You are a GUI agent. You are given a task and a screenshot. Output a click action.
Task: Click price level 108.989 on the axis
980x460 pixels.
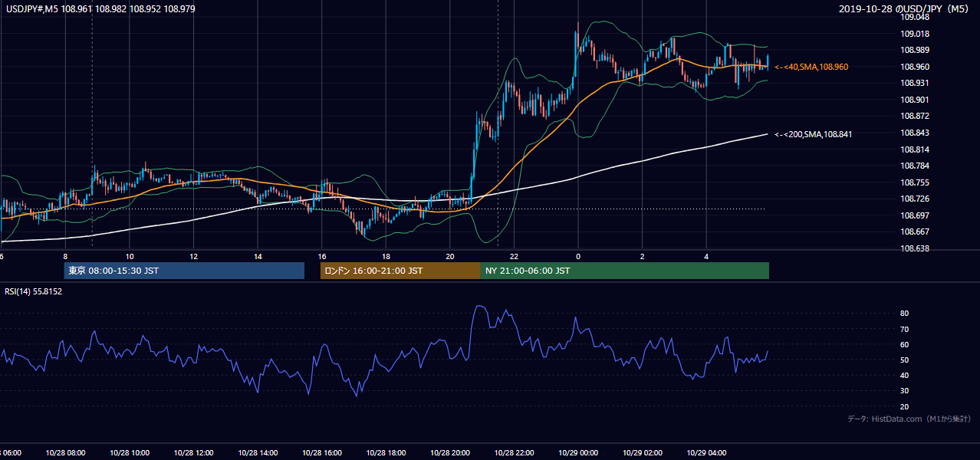coord(914,50)
